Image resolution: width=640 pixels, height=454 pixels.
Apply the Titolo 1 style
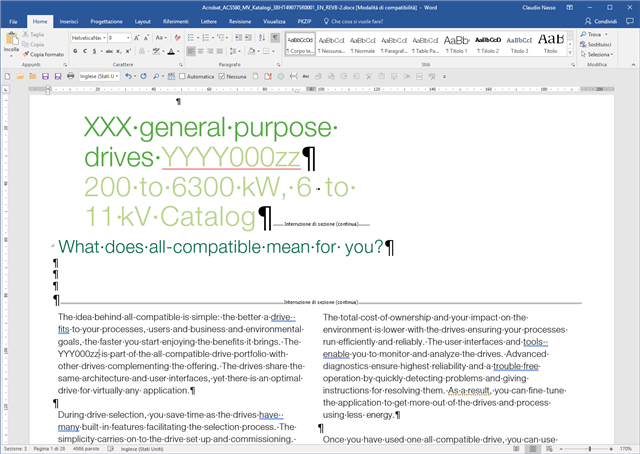point(457,44)
